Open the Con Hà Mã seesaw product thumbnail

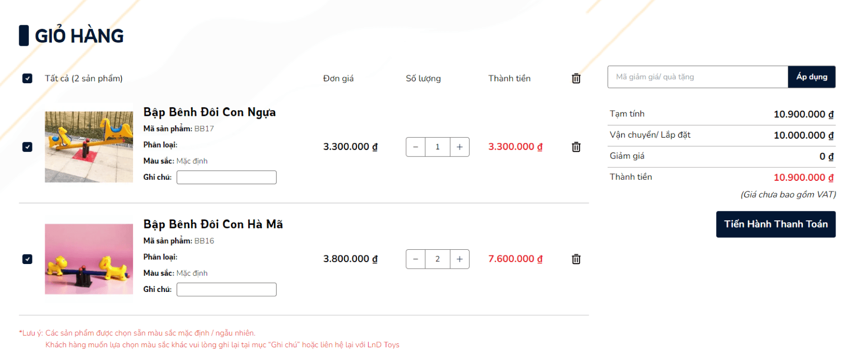(x=89, y=259)
